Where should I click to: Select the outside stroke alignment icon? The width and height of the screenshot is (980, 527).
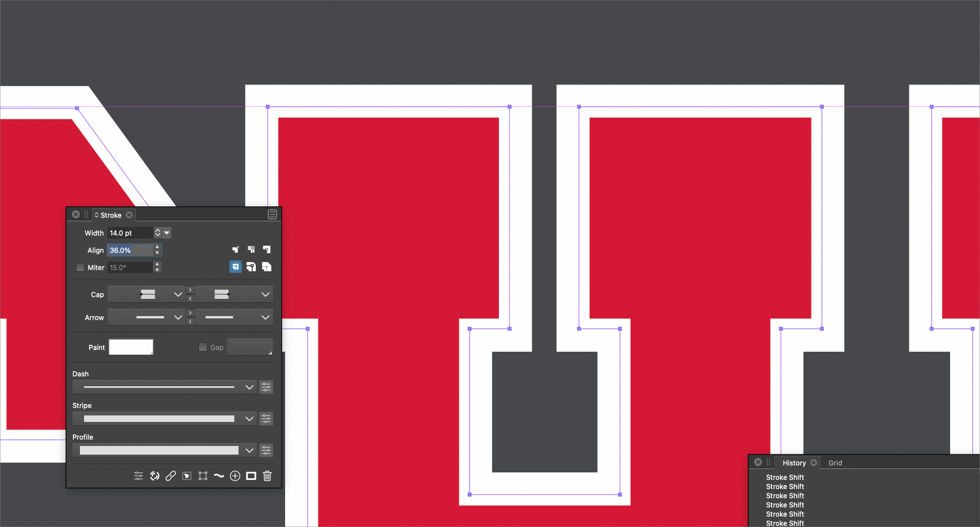coord(267,249)
